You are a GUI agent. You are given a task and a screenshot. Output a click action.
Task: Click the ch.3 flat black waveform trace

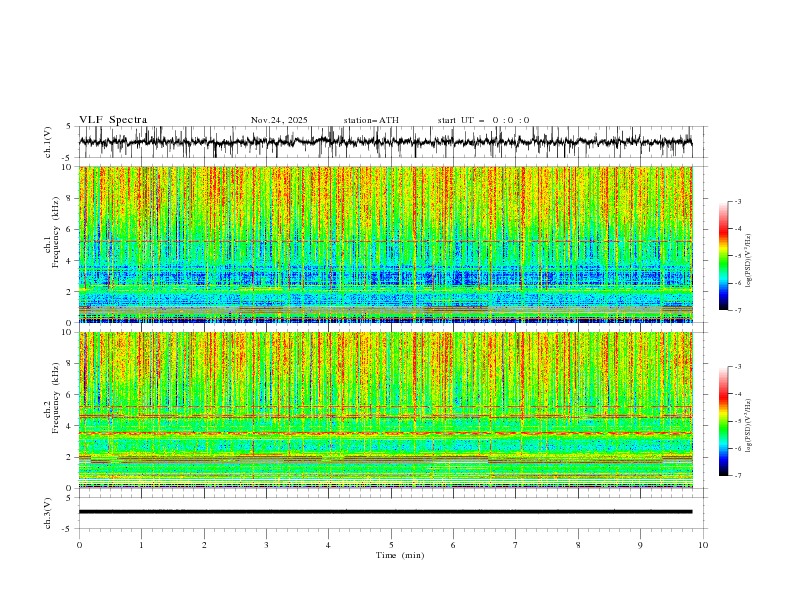pyautogui.click(x=385, y=512)
